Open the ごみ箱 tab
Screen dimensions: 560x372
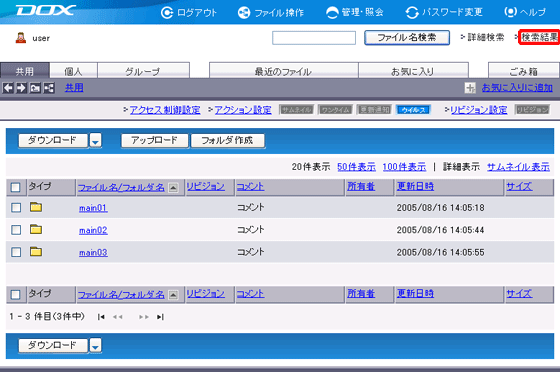[524, 71]
